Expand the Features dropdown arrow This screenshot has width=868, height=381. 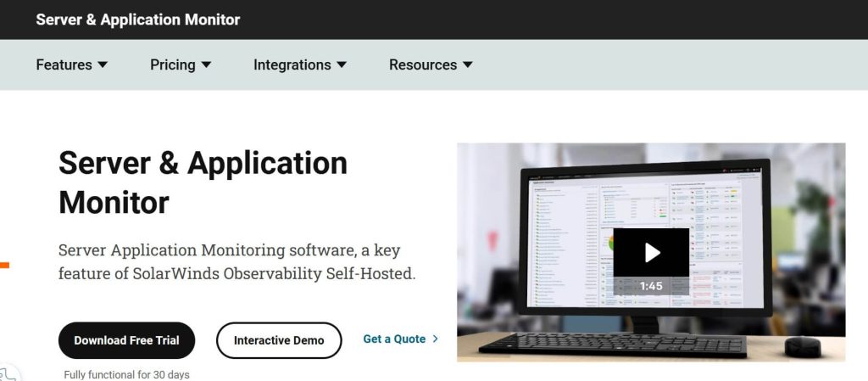pyautogui.click(x=103, y=64)
